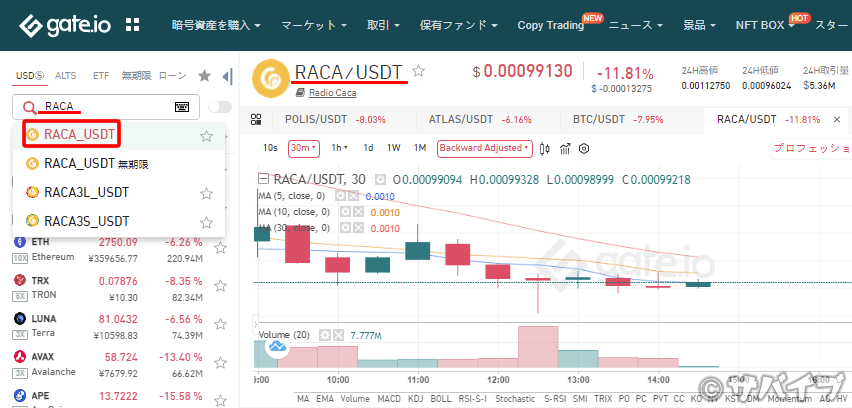
Task: Open the chart layout grid icon
Action: [x=256, y=120]
